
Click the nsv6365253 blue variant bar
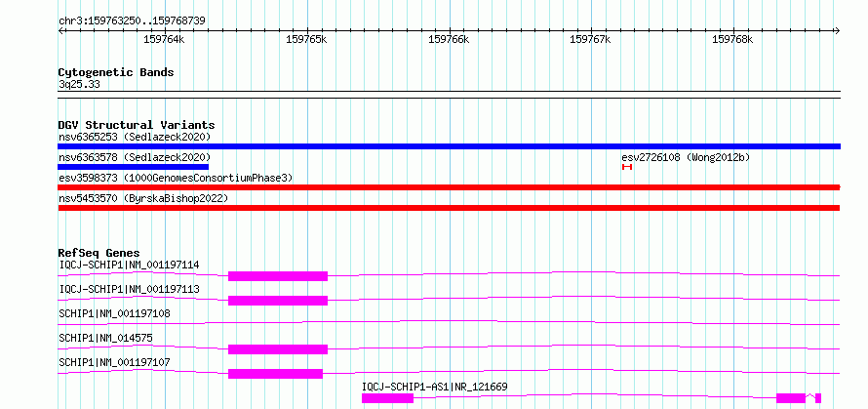pos(449,146)
